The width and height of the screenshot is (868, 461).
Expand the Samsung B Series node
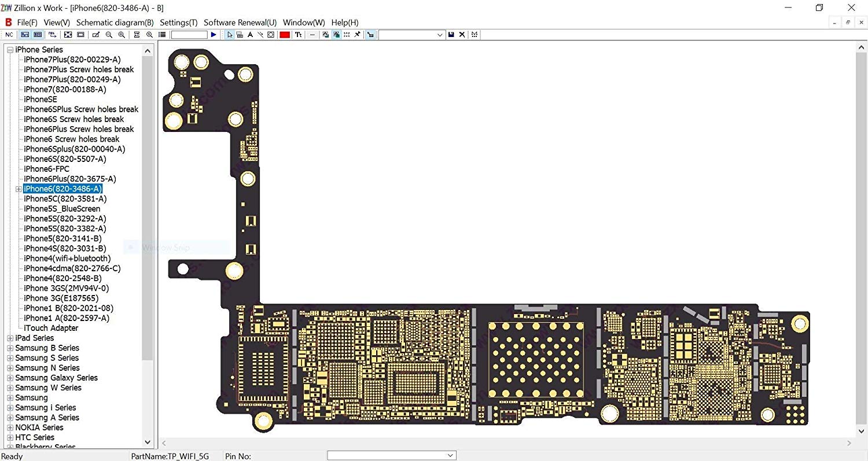coord(10,348)
